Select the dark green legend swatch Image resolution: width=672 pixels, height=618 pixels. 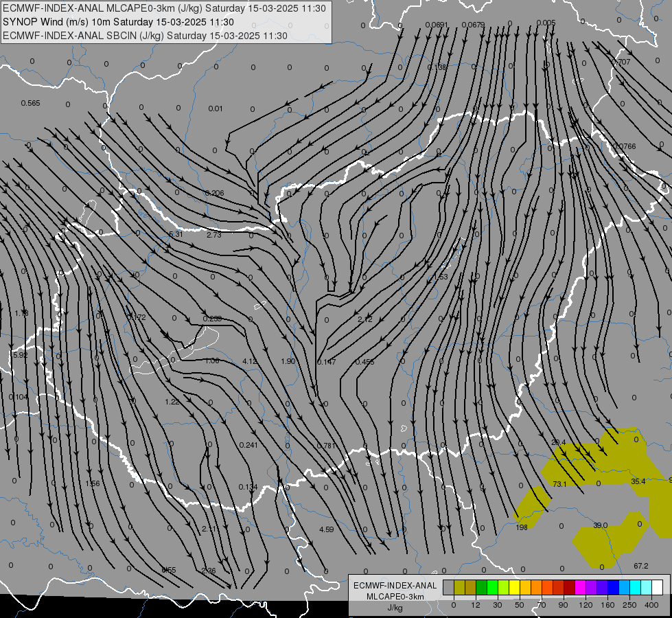[x=482, y=588]
